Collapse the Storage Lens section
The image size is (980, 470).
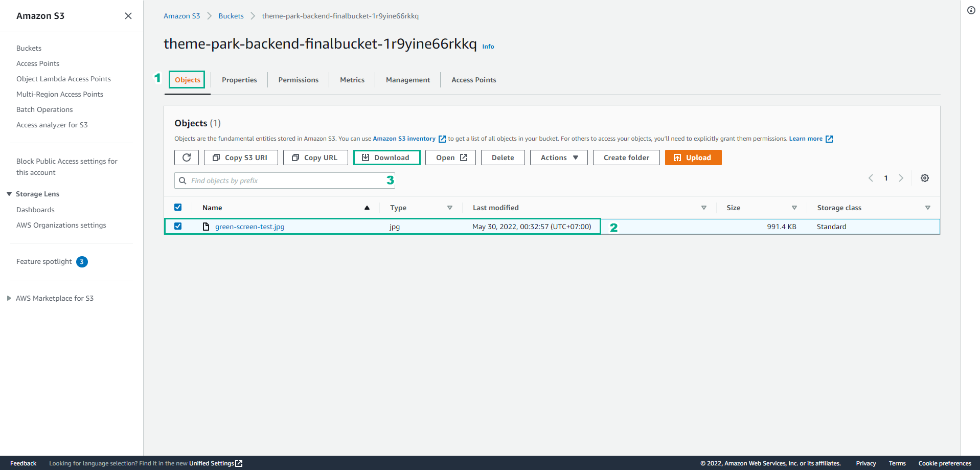coord(9,194)
